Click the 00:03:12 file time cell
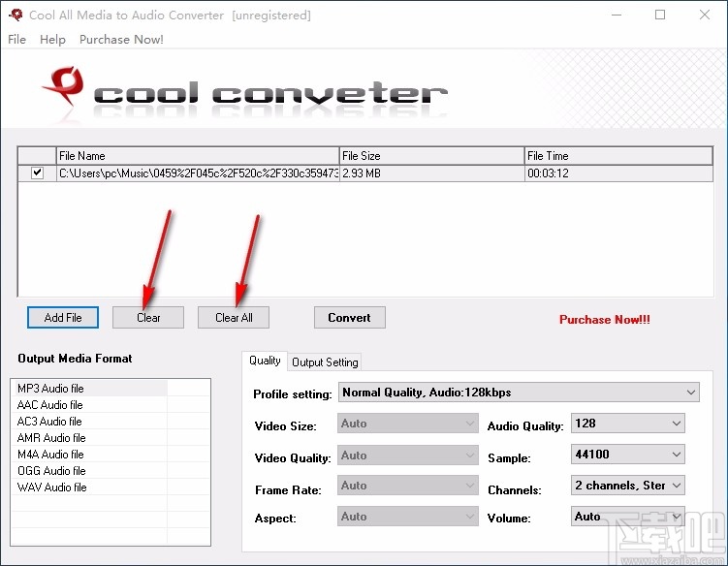The height and width of the screenshot is (566, 728). pos(618,173)
